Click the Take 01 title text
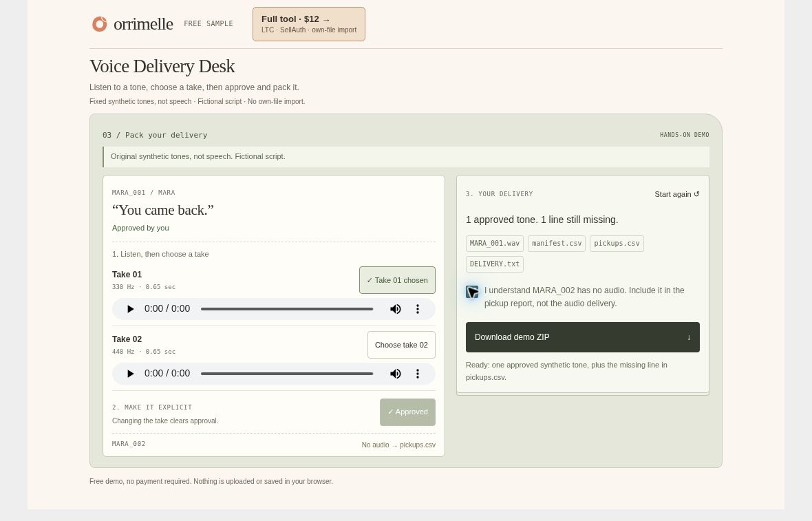This screenshot has width=812, height=521. click(x=127, y=275)
